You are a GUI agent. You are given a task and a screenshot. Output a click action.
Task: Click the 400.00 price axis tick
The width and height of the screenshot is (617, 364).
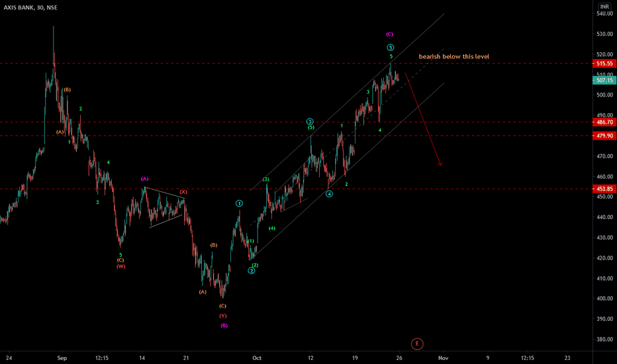coord(605,298)
